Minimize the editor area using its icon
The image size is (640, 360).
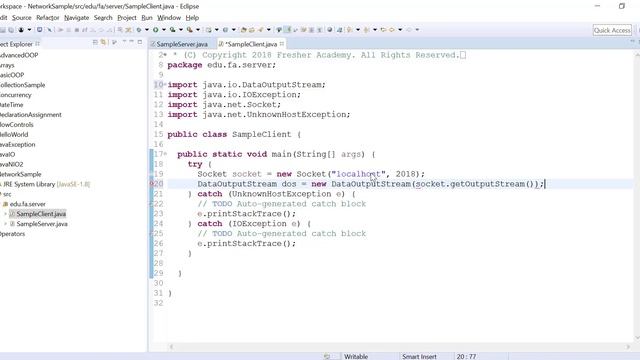[632, 41]
